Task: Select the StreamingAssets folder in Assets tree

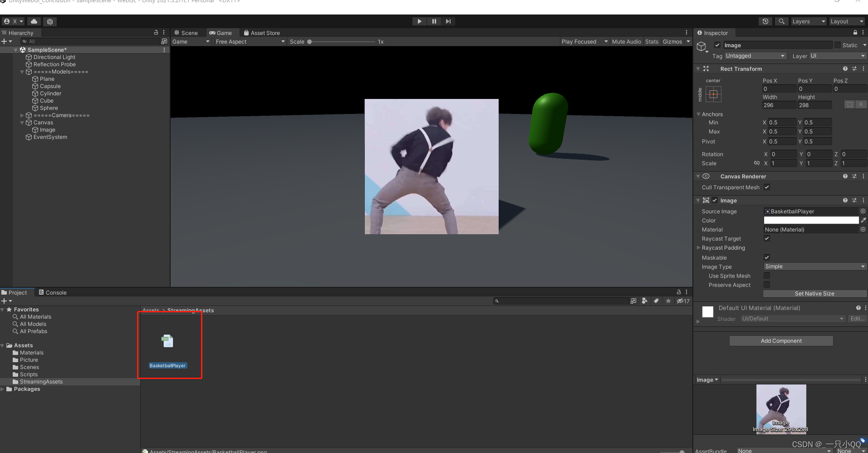Action: tap(41, 382)
